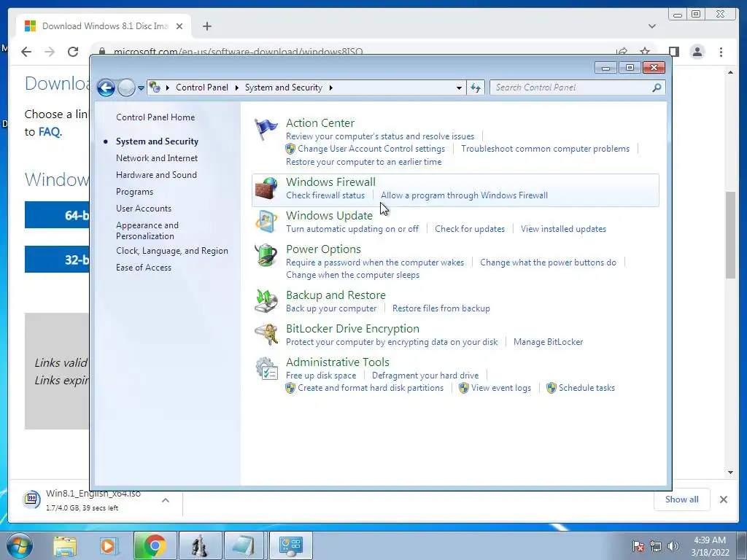The width and height of the screenshot is (747, 560).
Task: Toggle the Chrome side panel icon
Action: point(673,52)
